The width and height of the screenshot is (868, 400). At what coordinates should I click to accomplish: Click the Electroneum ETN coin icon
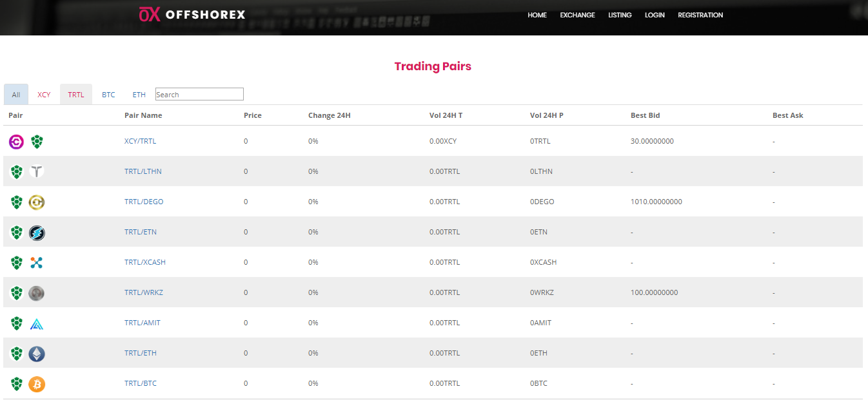point(37,233)
